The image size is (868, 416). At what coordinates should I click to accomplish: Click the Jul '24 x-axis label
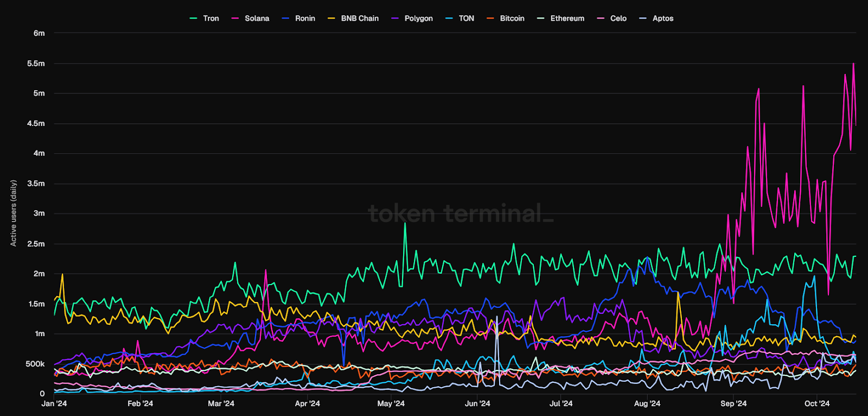tap(561, 404)
